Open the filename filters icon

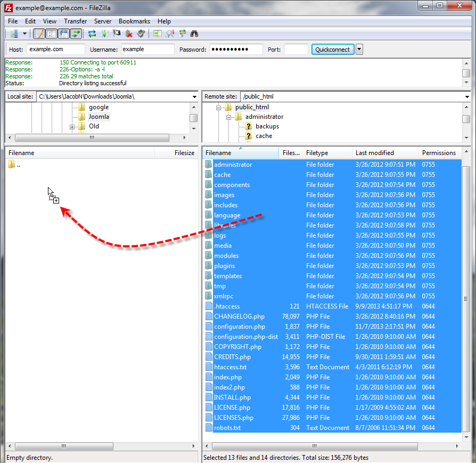(158, 34)
